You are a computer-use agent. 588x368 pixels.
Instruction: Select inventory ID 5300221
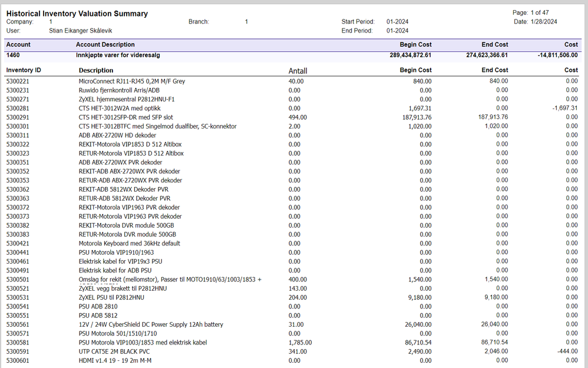click(x=18, y=81)
